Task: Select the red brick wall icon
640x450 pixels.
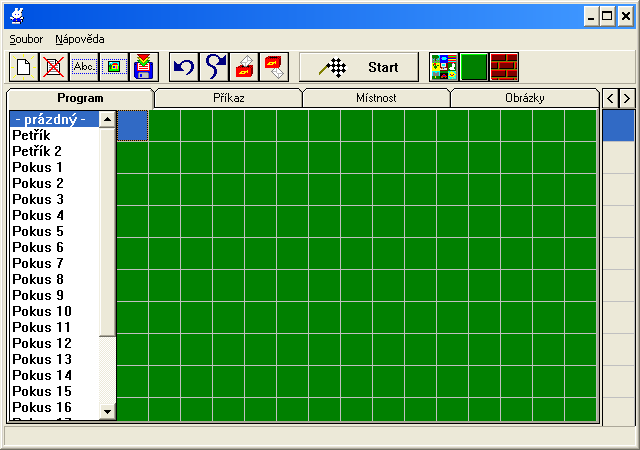Action: 504,67
